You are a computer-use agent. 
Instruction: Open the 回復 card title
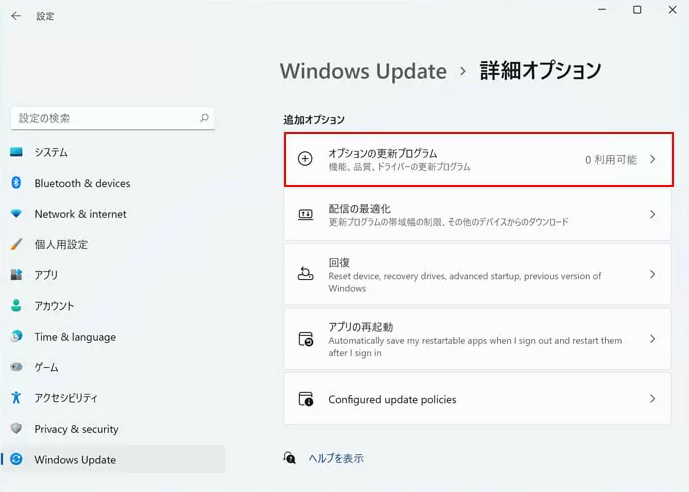click(x=339, y=262)
